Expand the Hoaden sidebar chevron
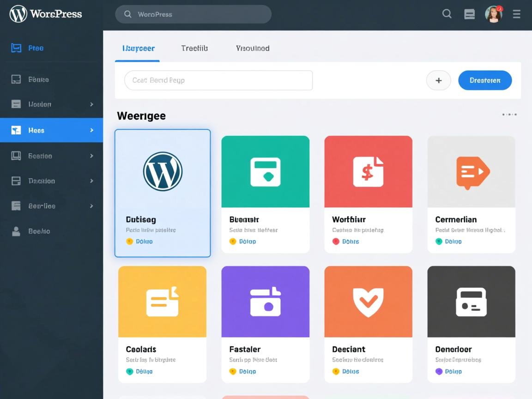This screenshot has height=399, width=532. (91, 104)
